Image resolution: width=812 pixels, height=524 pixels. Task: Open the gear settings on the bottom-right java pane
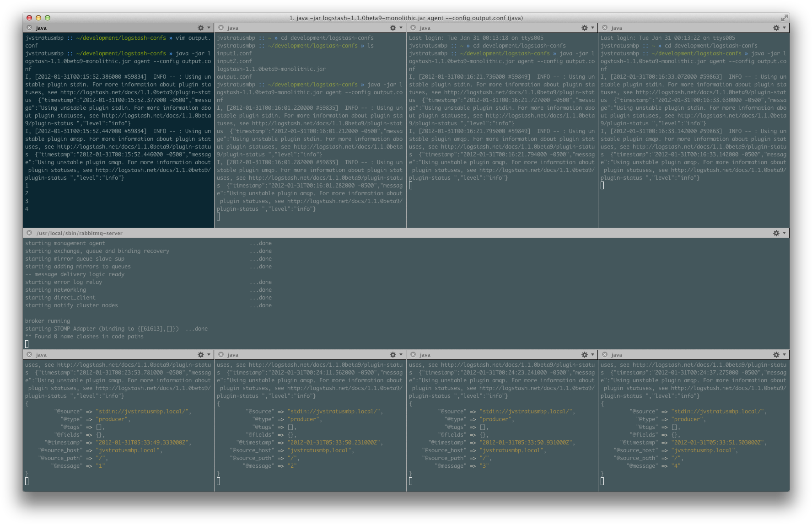click(775, 354)
